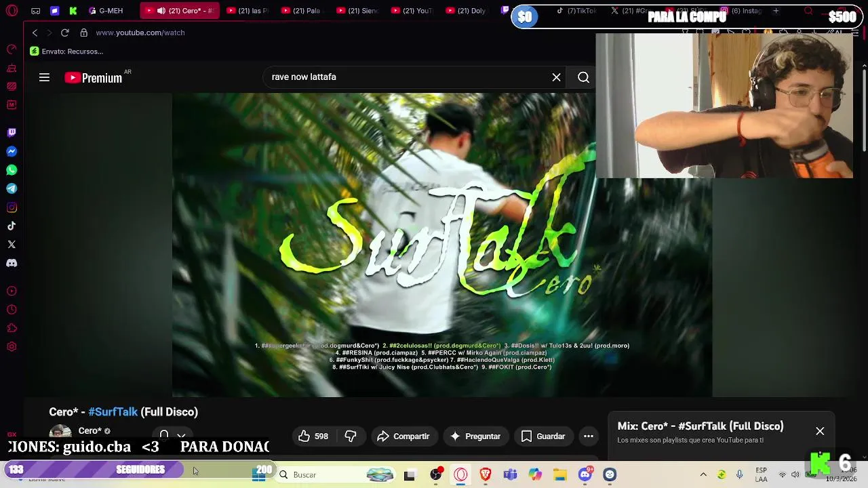Switch to the muted-speaker Cero* YouTube tab
The height and width of the screenshot is (488, 868).
click(180, 11)
